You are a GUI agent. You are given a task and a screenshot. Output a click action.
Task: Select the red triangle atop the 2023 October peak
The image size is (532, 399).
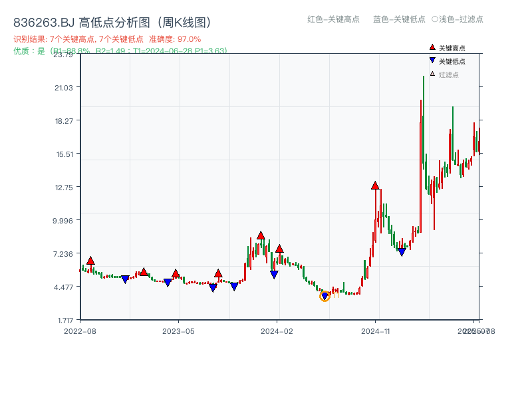[x=259, y=235]
